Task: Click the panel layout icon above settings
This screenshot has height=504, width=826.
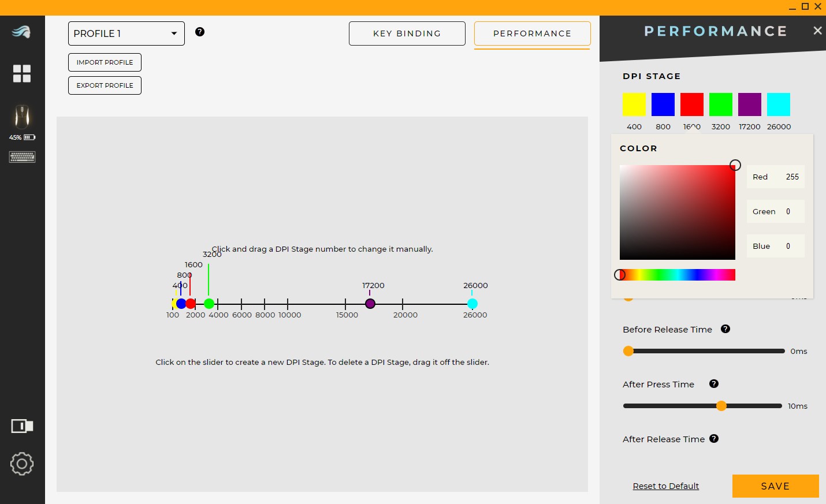Action: 22,426
